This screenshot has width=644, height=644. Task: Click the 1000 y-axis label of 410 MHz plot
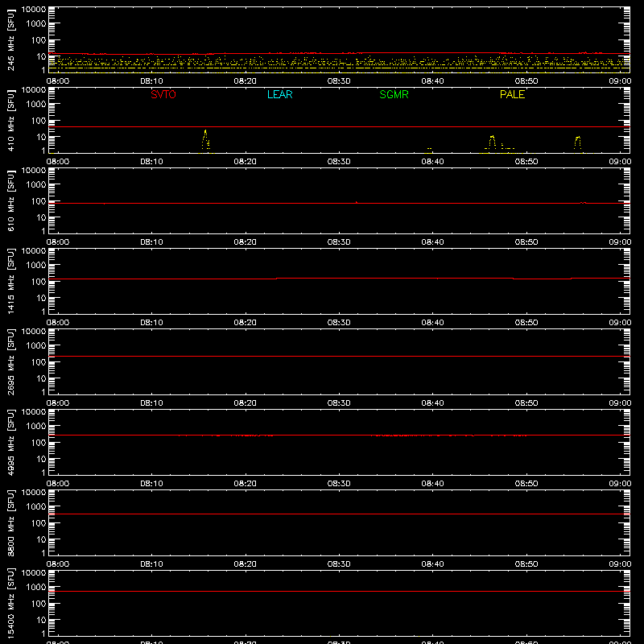click(36, 105)
